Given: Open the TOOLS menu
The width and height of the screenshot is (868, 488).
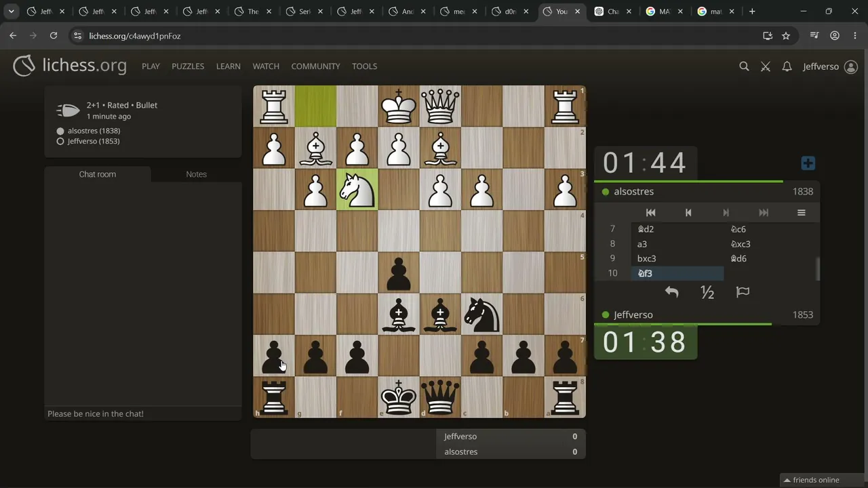Looking at the screenshot, I should coord(364,66).
